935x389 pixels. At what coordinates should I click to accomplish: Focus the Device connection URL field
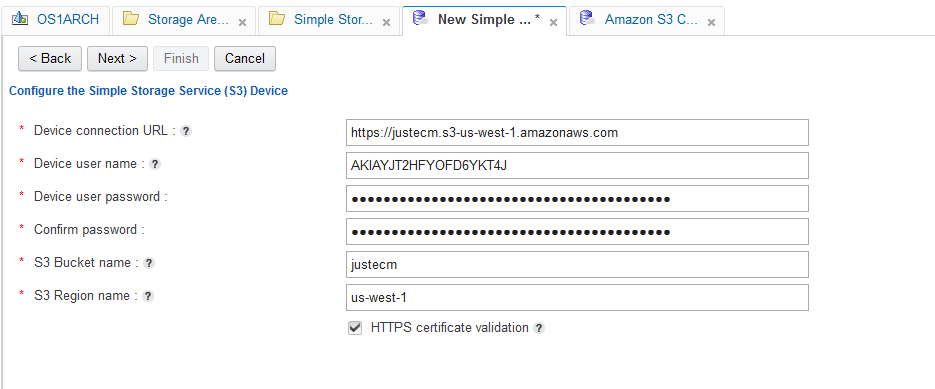[x=577, y=132]
